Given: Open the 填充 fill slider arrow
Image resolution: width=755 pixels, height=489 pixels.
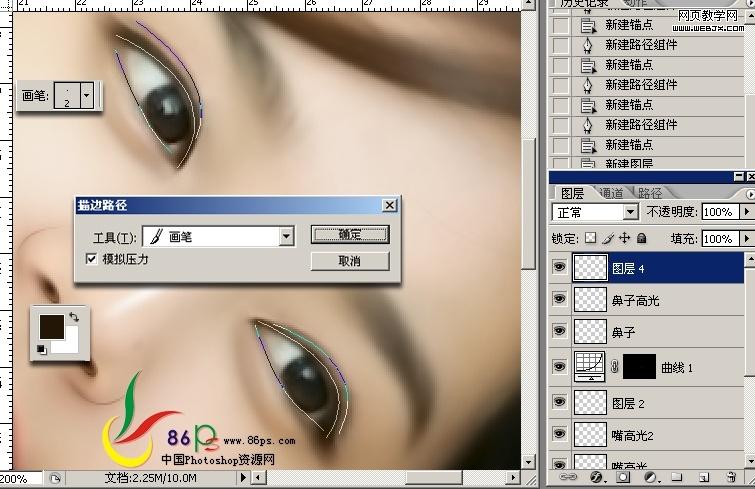Looking at the screenshot, I should click(x=746, y=238).
